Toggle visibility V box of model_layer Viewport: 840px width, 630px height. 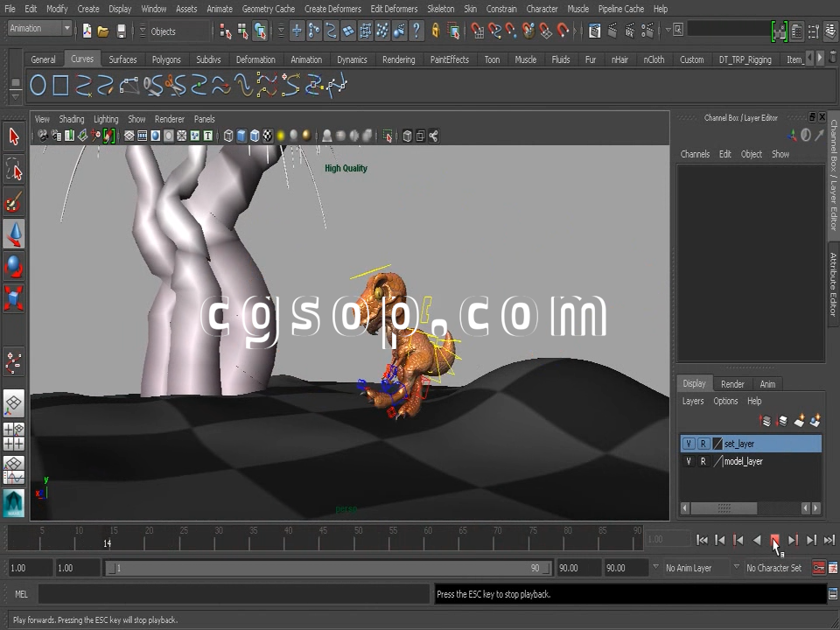[689, 461]
